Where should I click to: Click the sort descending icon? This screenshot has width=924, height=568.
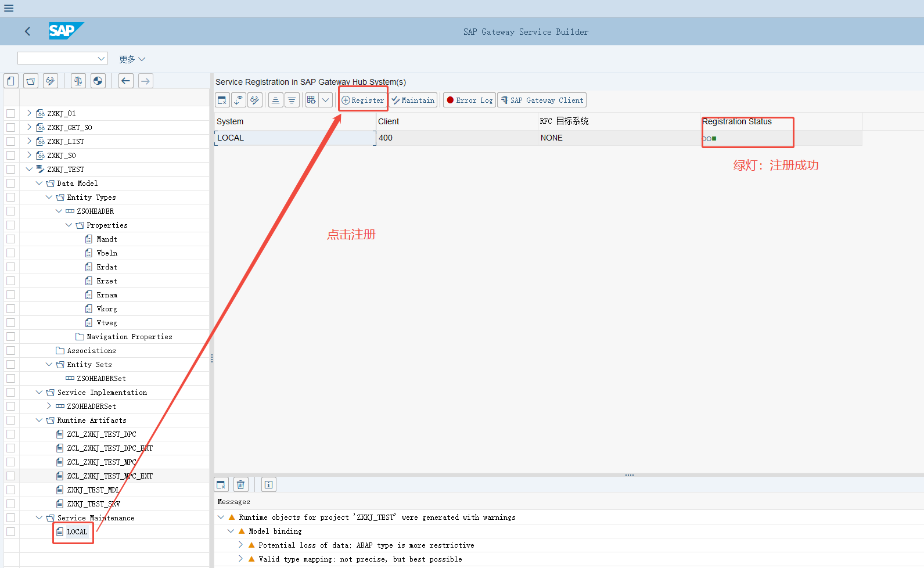click(292, 100)
